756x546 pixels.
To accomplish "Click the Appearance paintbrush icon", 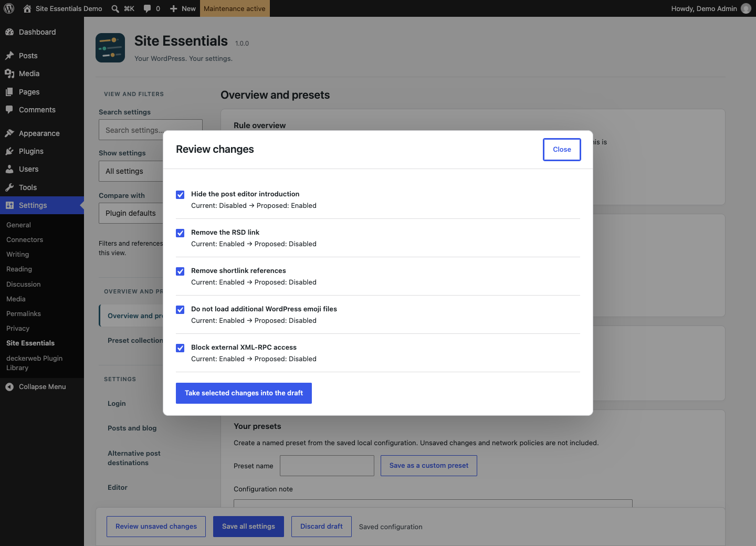I will [9, 133].
